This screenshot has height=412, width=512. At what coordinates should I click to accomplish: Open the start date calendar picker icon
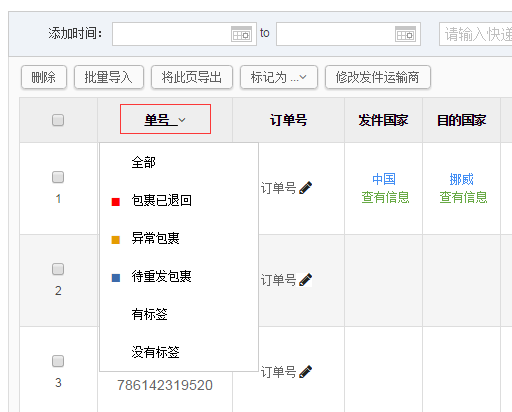click(x=241, y=34)
